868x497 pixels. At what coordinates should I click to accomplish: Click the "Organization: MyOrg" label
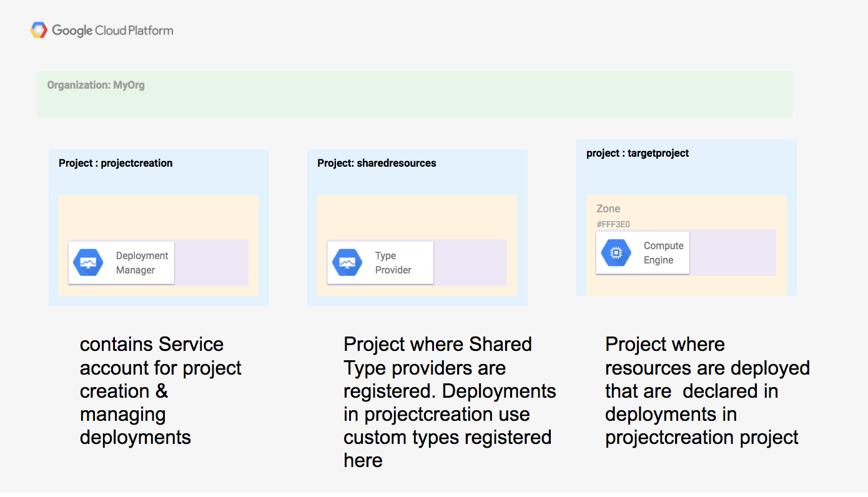click(96, 85)
